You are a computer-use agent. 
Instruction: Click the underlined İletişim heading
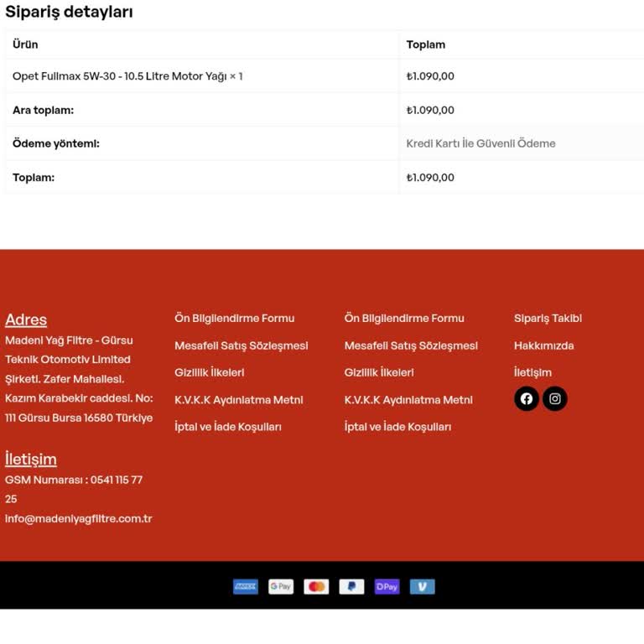click(31, 460)
